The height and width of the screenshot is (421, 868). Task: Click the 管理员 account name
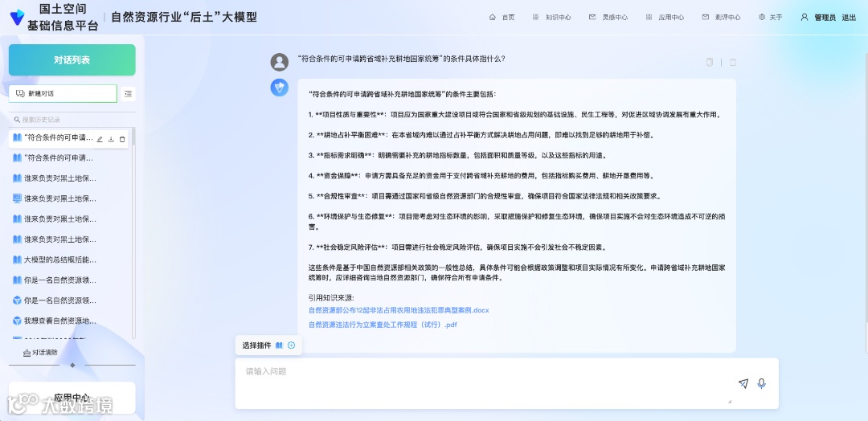825,18
